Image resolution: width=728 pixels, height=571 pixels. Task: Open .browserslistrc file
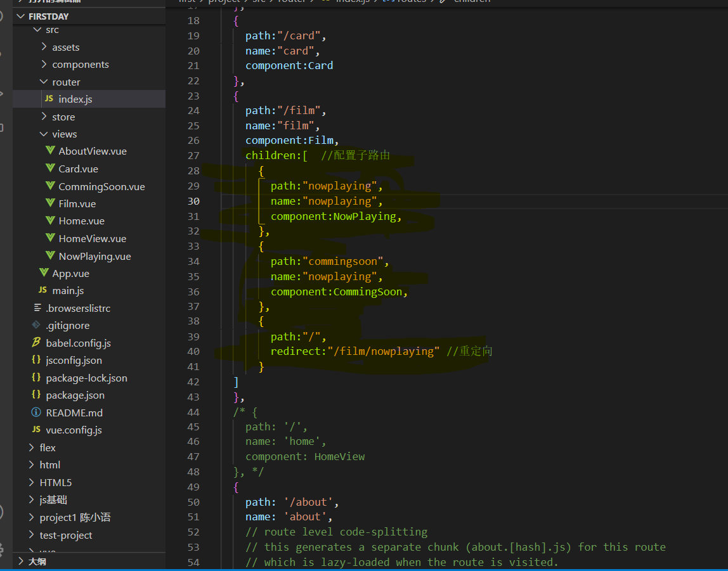click(78, 309)
